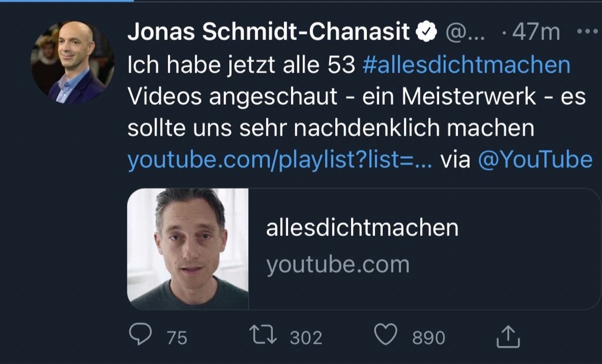Click the 75 replies count

pyautogui.click(x=176, y=338)
